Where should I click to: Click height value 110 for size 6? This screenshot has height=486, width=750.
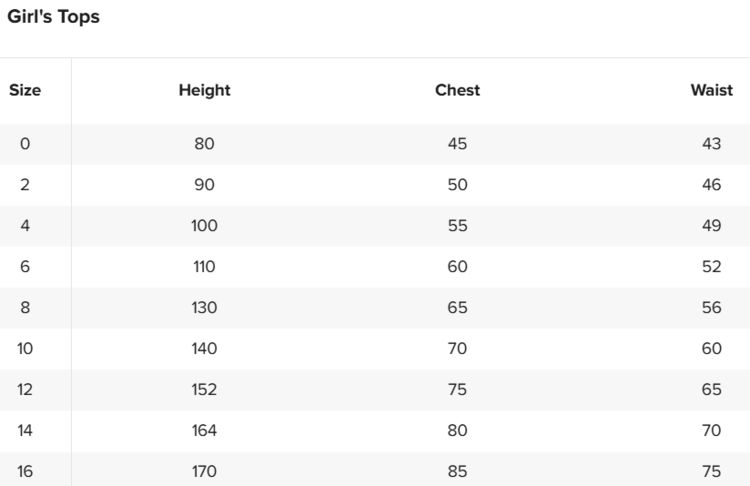pyautogui.click(x=204, y=267)
